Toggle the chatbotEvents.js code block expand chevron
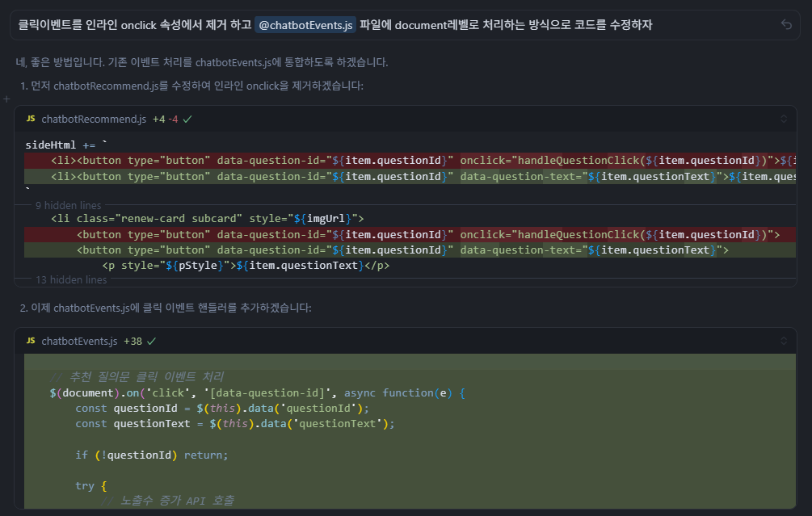Viewport: 812px width, 516px height. (783, 341)
